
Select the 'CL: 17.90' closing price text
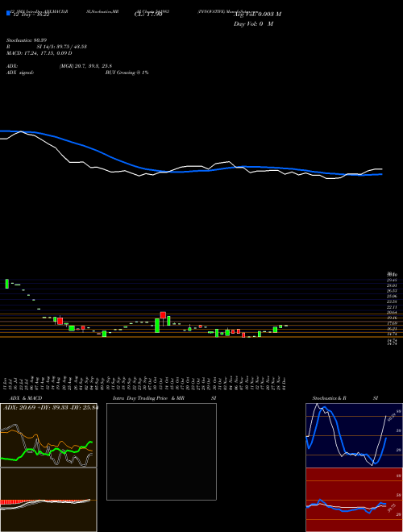pyautogui.click(x=148, y=15)
